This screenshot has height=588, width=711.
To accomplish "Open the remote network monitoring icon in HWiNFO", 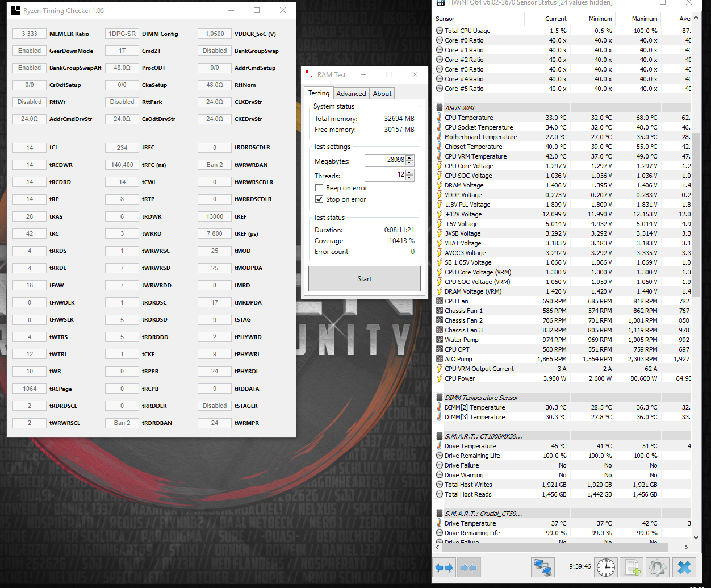I will (542, 567).
